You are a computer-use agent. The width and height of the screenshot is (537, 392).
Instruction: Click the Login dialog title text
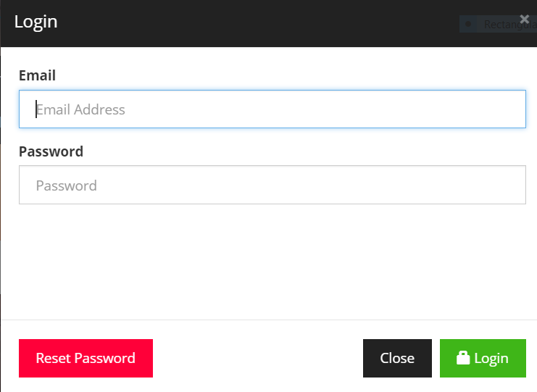point(36,22)
